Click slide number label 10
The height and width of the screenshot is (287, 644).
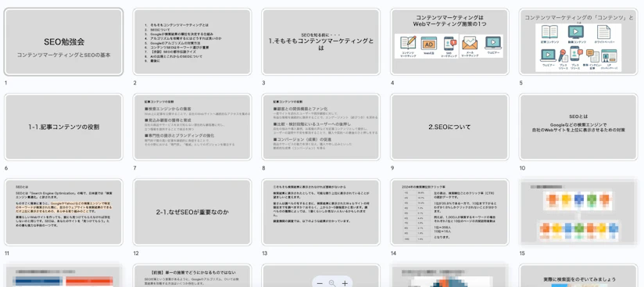coord(522,168)
